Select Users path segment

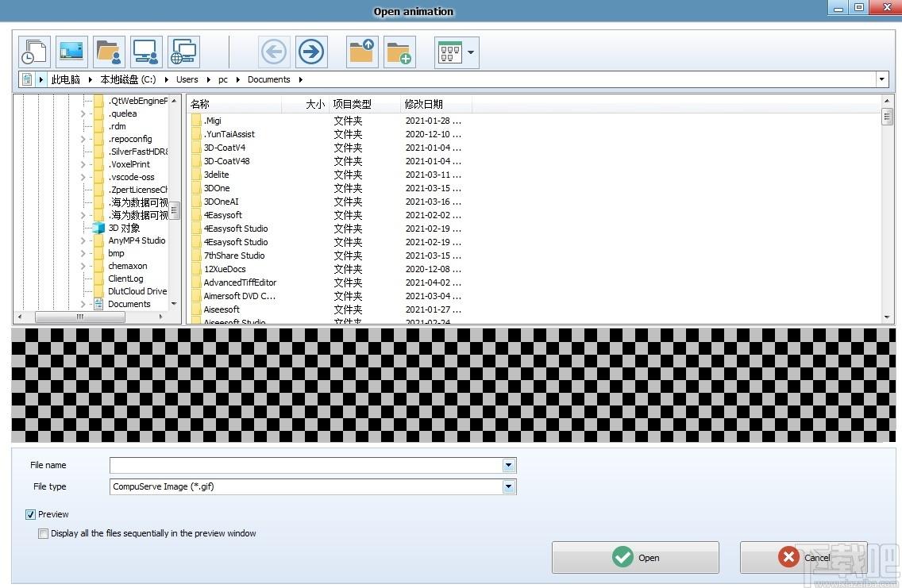[x=187, y=79]
